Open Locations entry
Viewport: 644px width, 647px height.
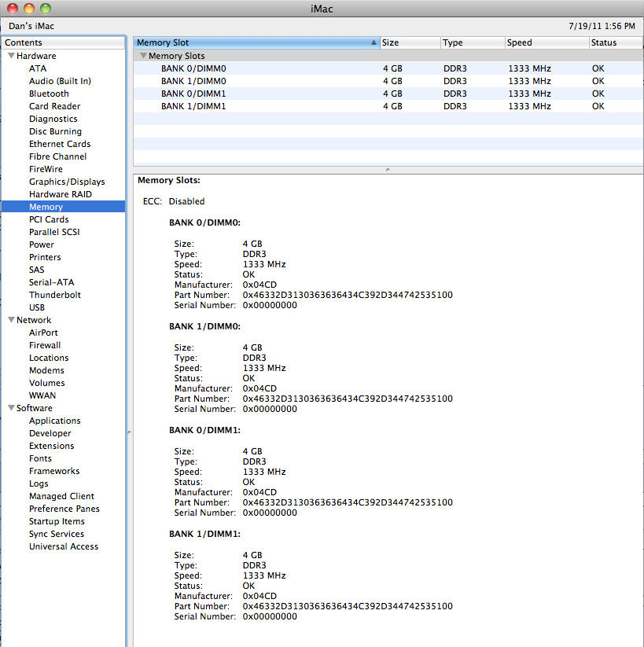click(x=49, y=358)
